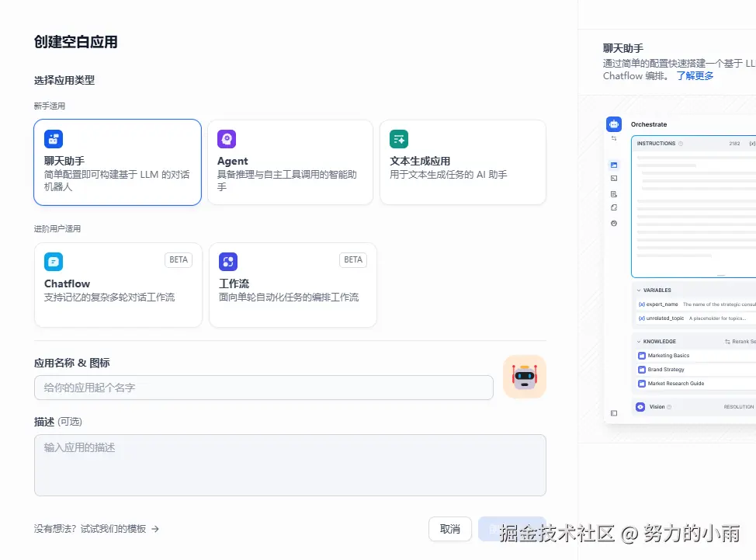Collapse the VARIABLES section chevron
Image resolution: width=756 pixels, height=560 pixels.
639,290
